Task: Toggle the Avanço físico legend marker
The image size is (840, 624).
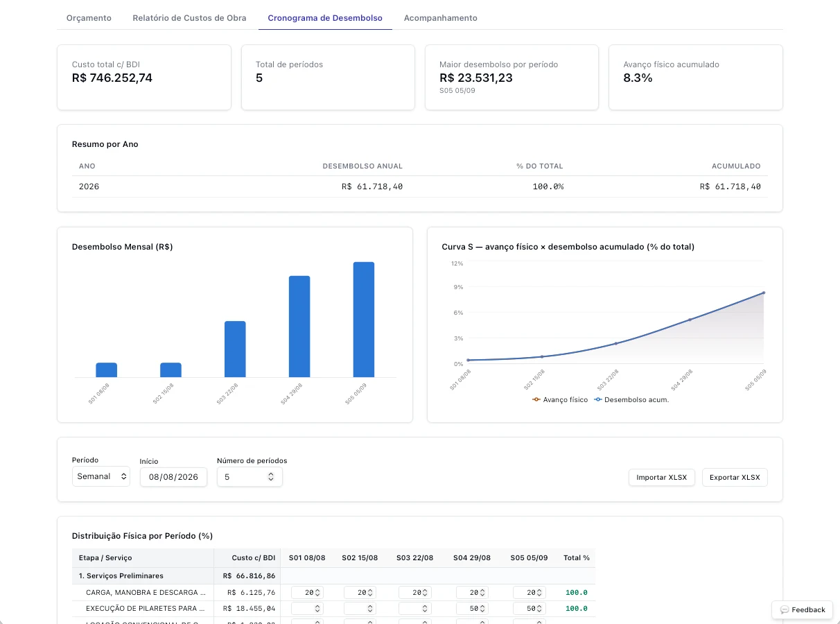Action: pos(536,400)
